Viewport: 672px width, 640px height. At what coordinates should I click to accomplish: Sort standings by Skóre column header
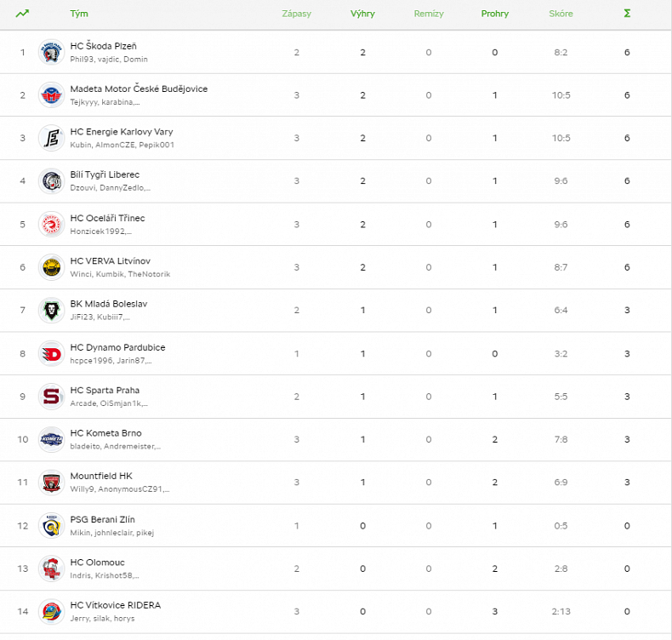click(561, 14)
